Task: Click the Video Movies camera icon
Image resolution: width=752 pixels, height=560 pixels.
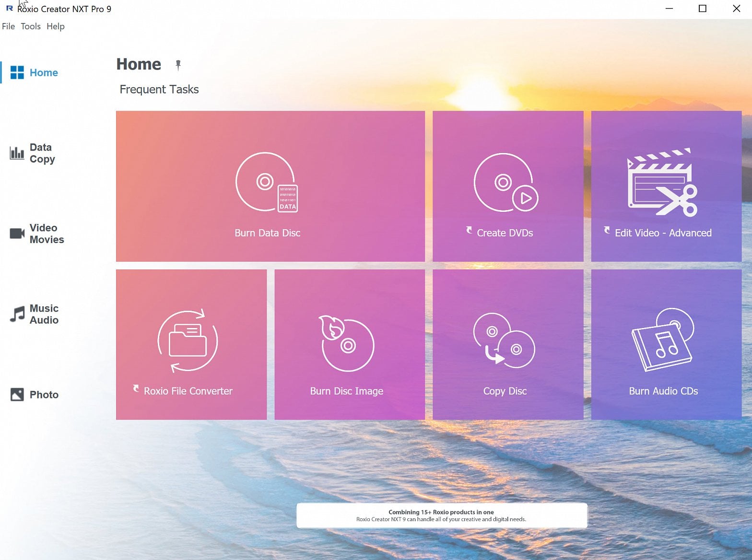Action: point(17,233)
